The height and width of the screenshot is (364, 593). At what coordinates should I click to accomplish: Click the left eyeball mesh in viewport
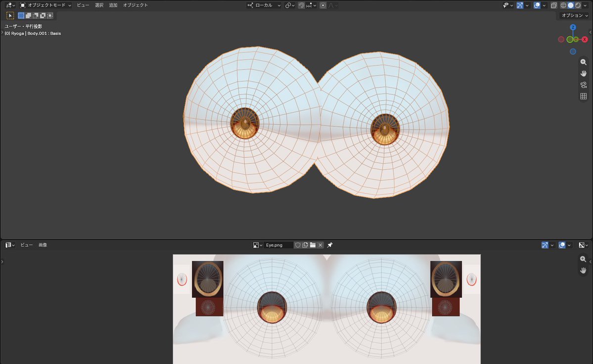252,120
